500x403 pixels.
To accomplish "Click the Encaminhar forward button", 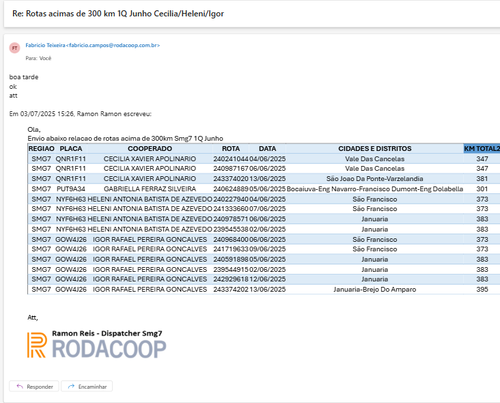I will [87, 387].
